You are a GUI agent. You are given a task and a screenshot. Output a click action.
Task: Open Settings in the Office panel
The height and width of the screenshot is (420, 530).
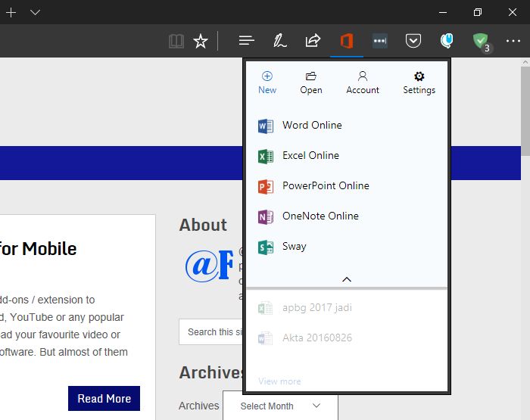pyautogui.click(x=419, y=82)
